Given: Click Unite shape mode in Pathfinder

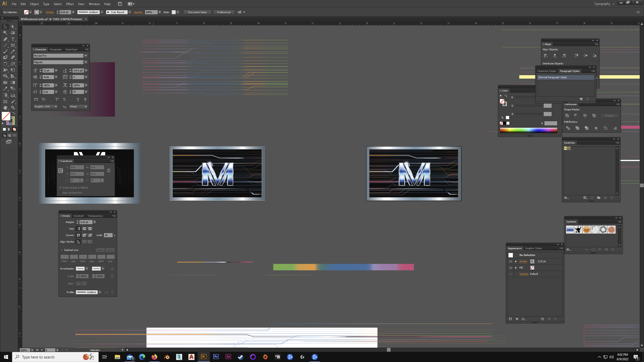Looking at the screenshot, I should (x=567, y=116).
